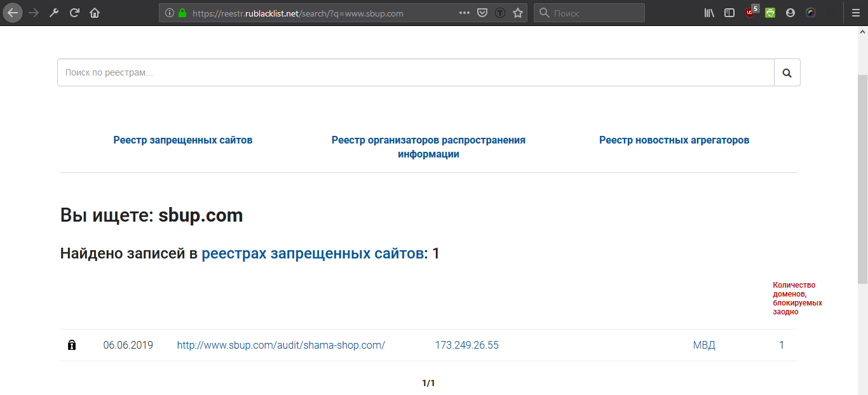Click the green padlock security icon

tap(183, 13)
